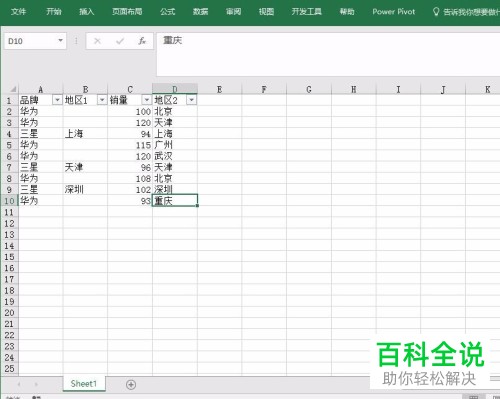500x399 pixels.
Task: Select 北京 cell in row 8
Action: point(175,178)
